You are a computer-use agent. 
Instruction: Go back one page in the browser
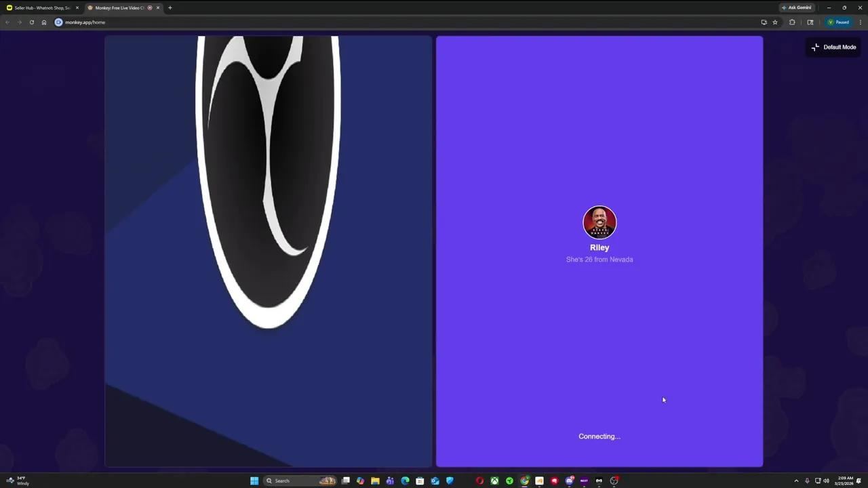click(7, 22)
